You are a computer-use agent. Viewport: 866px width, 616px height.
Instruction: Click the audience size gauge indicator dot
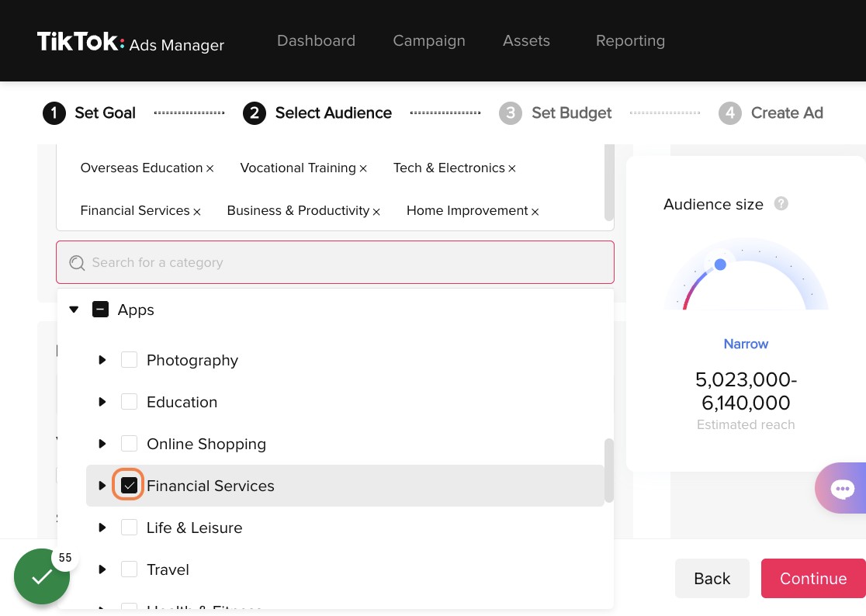click(720, 265)
